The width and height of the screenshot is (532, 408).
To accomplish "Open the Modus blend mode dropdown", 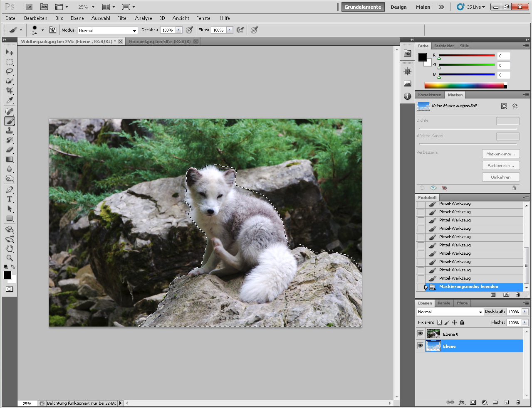I will point(108,30).
